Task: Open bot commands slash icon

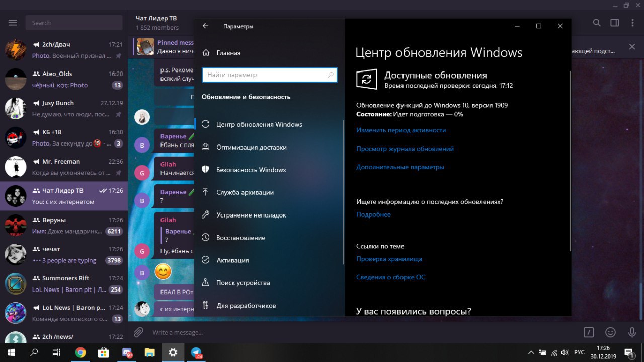Action: pos(589,332)
